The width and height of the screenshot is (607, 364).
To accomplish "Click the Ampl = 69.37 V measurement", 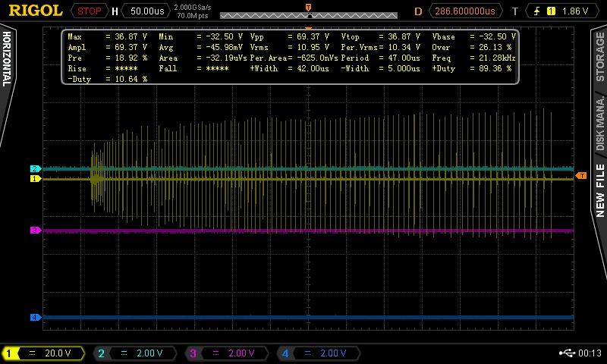I will [x=107, y=47].
